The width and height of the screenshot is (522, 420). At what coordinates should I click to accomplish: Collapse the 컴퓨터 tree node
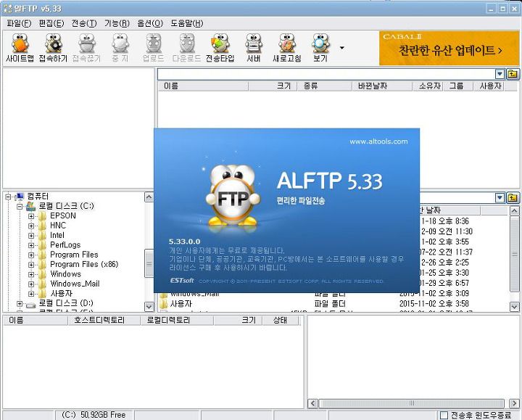[8, 197]
